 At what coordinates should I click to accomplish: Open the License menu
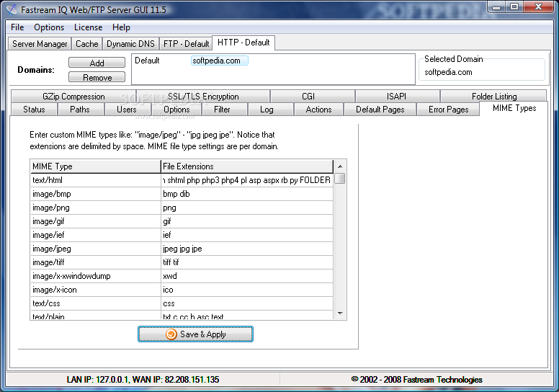coord(88,27)
